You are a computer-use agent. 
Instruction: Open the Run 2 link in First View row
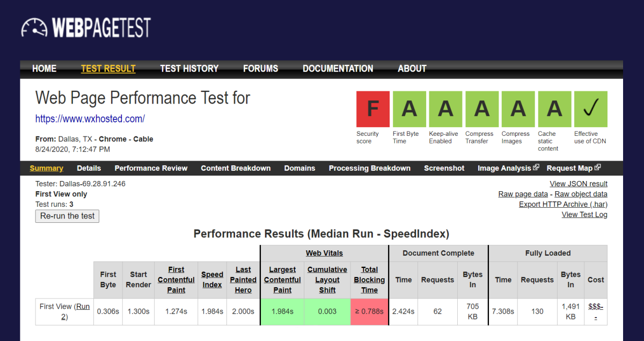(x=75, y=311)
